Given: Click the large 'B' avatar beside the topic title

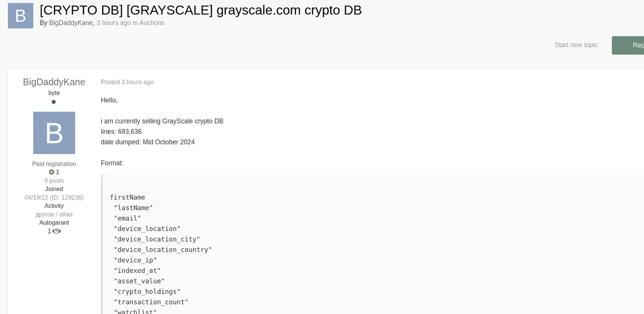Looking at the screenshot, I should tap(20, 15).
